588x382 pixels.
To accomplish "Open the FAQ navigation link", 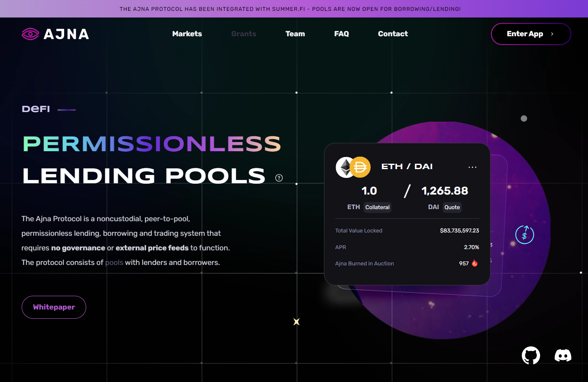I will click(x=341, y=34).
